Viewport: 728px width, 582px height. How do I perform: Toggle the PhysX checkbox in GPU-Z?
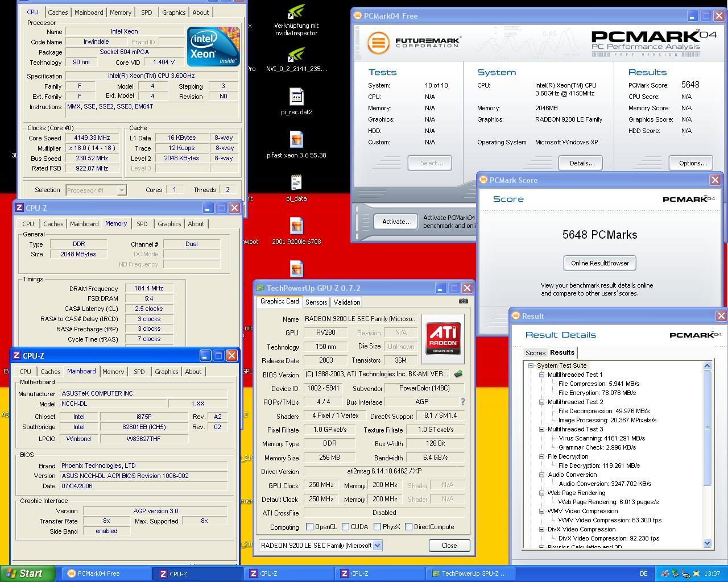377,527
